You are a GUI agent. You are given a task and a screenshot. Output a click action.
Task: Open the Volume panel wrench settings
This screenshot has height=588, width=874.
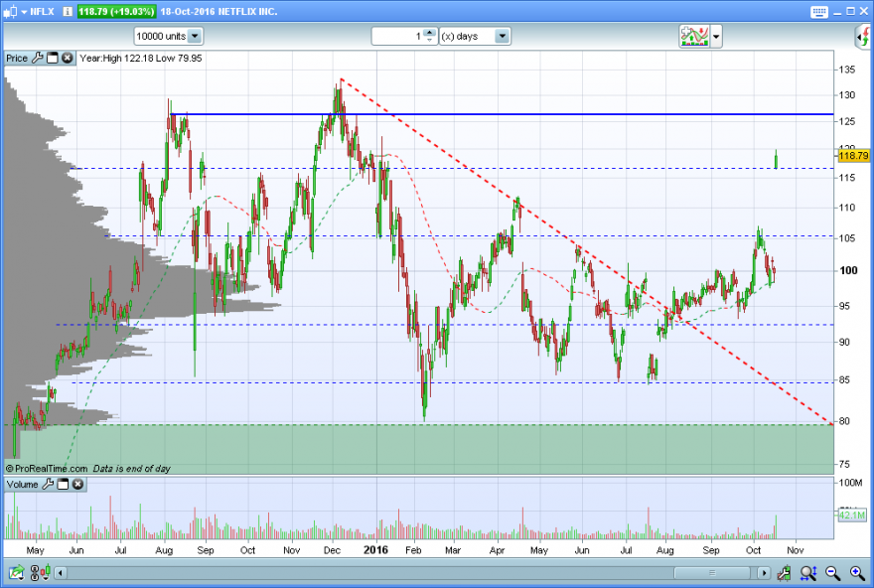[x=48, y=485]
